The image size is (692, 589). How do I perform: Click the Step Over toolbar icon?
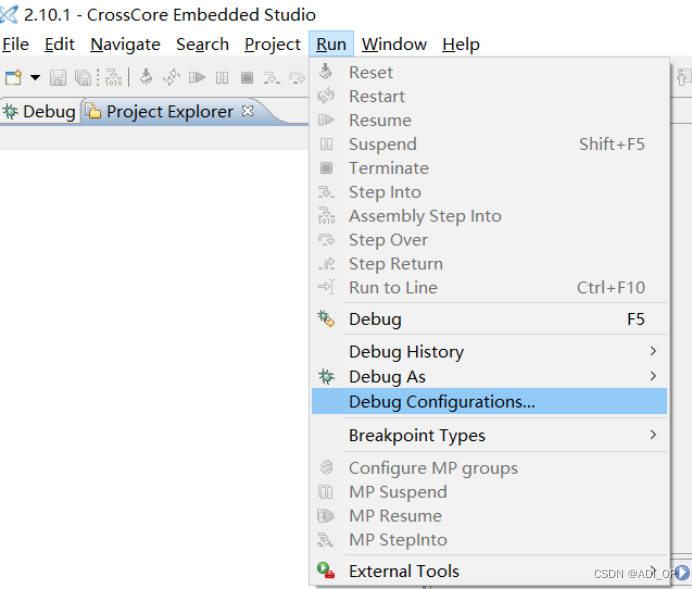pyautogui.click(x=297, y=78)
